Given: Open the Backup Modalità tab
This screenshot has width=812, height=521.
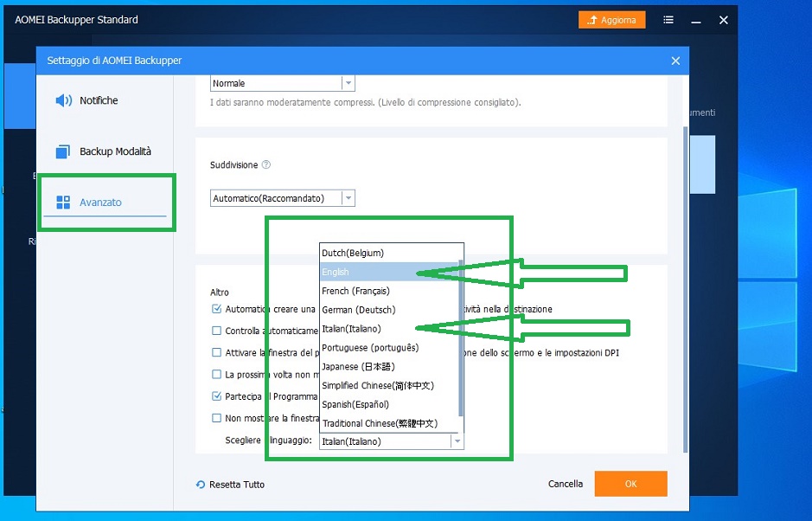Looking at the screenshot, I should click(x=104, y=151).
